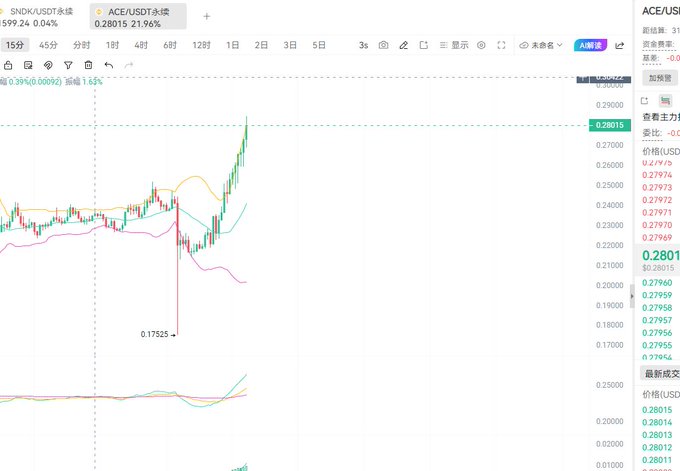Viewport: 680px width, 471px height.
Task: Click ask price 0.27974 in order book
Action: pyautogui.click(x=657, y=175)
